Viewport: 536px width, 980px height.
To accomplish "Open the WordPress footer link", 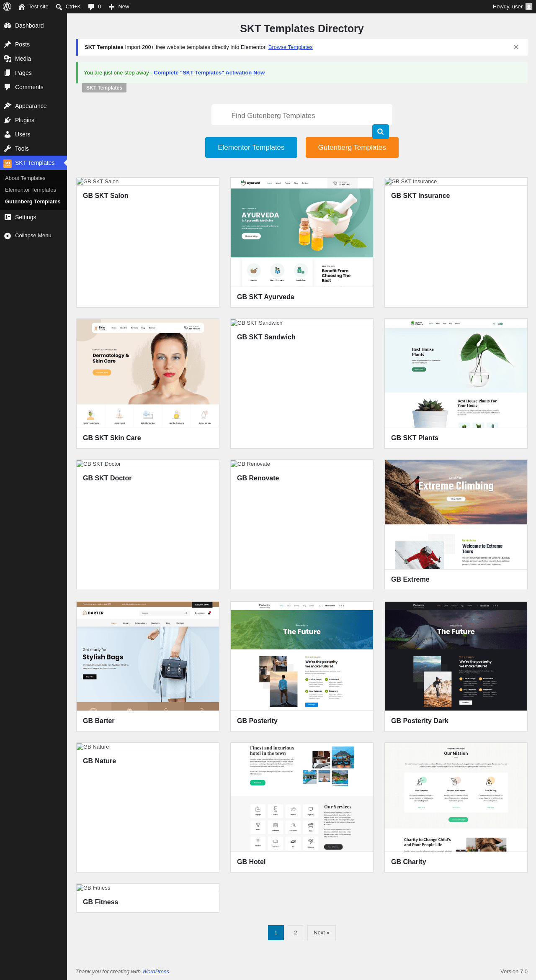I will click(156, 971).
